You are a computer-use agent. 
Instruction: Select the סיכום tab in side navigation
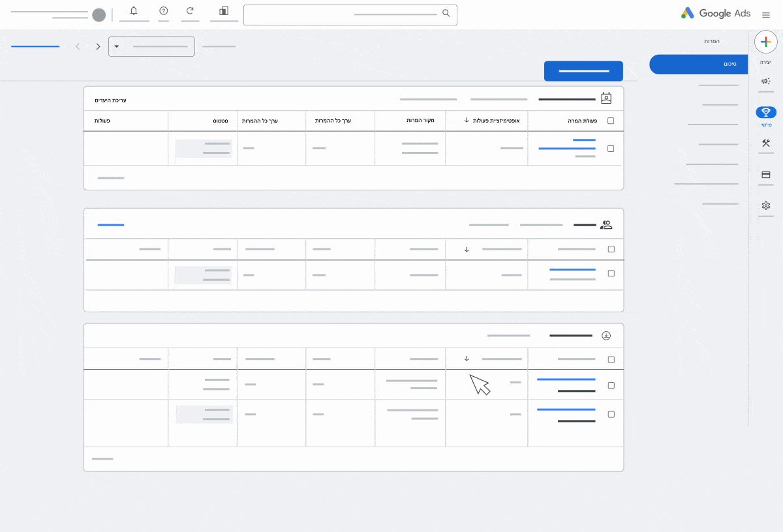[x=699, y=64]
